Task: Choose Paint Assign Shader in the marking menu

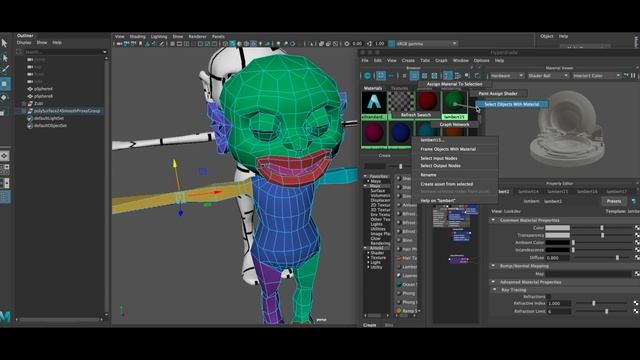Action: pos(498,93)
